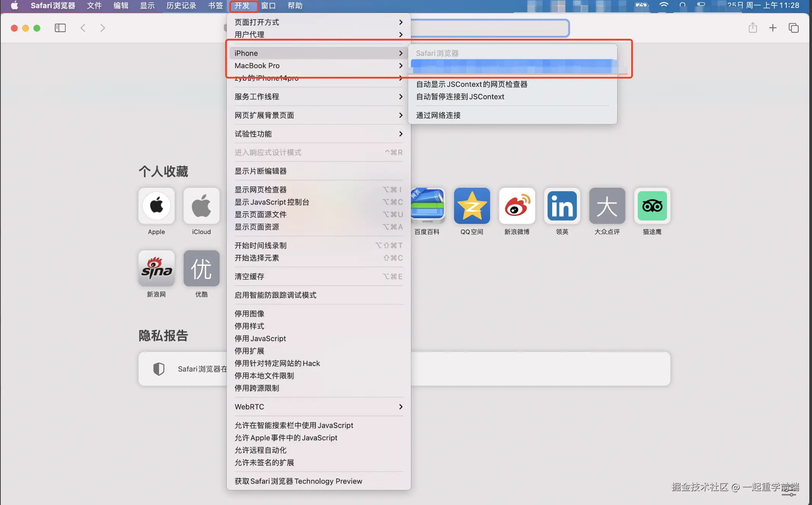Select 清空缓存 to clear cache

(x=249, y=276)
